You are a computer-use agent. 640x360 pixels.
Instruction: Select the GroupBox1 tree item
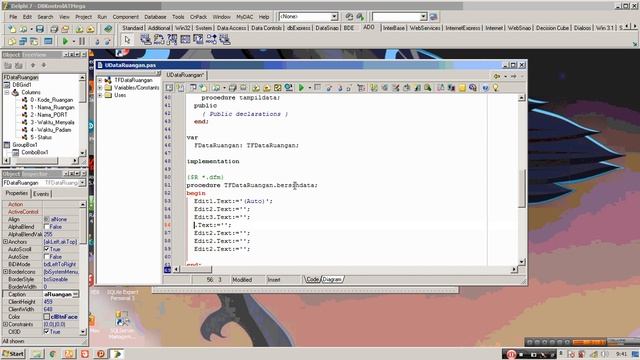24,145
